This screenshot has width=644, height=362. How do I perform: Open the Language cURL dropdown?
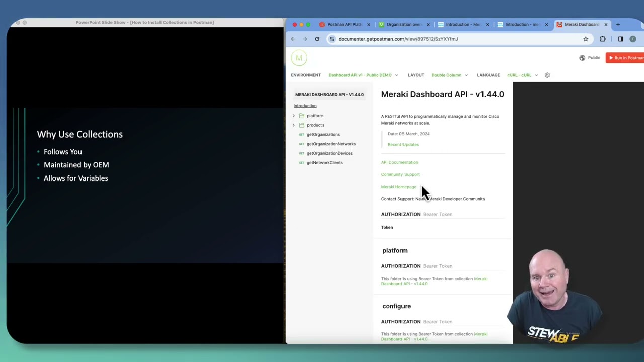(x=523, y=75)
